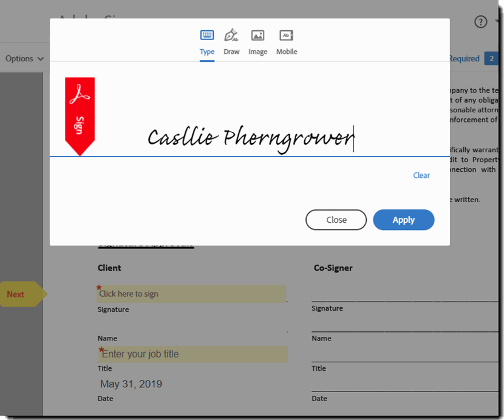Open the Options dropdown

click(x=24, y=58)
